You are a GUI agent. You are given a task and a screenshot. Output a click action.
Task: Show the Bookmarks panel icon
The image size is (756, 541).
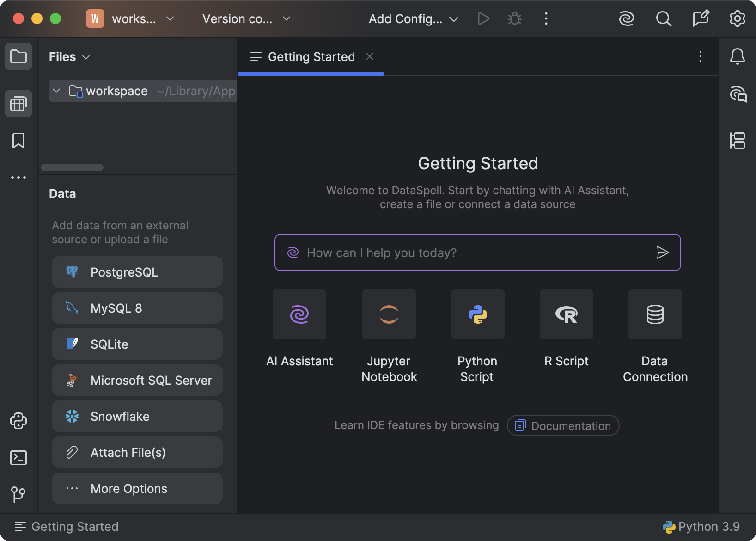18,141
